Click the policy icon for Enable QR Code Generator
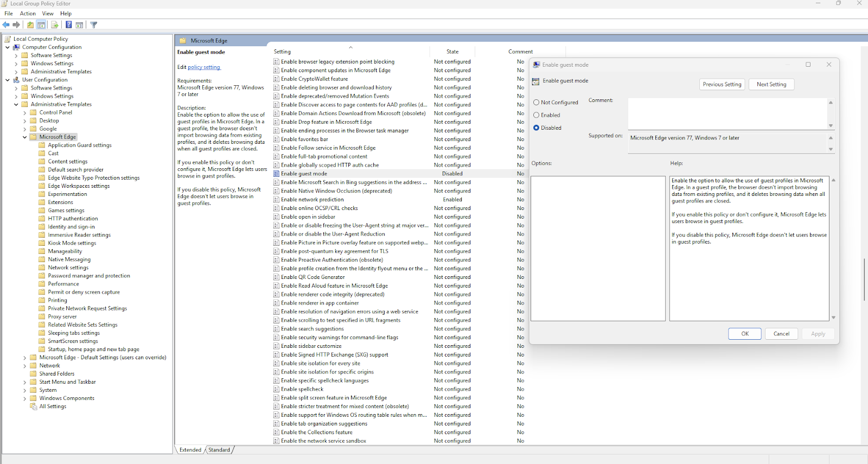This screenshot has height=464, width=868. coord(277,277)
